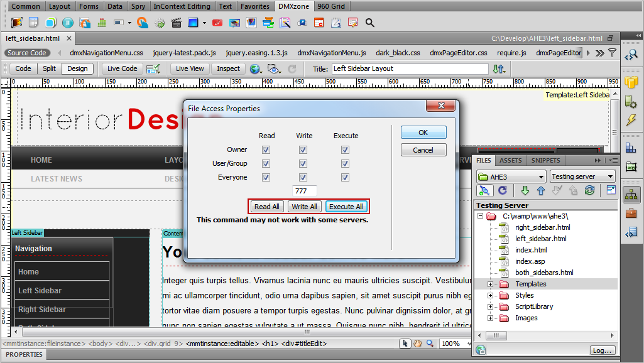Open the Visual Aids eye menu
This screenshot has height=363, width=644.
pos(273,68)
